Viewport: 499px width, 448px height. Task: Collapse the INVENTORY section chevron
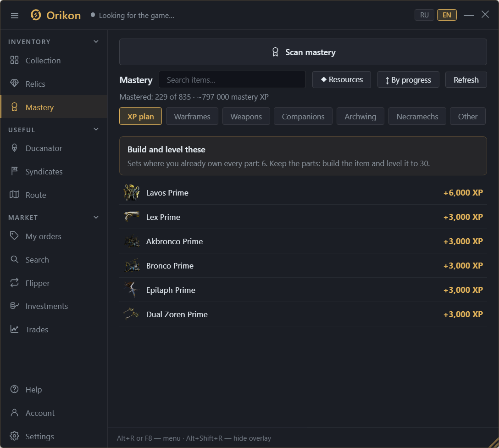click(x=96, y=41)
